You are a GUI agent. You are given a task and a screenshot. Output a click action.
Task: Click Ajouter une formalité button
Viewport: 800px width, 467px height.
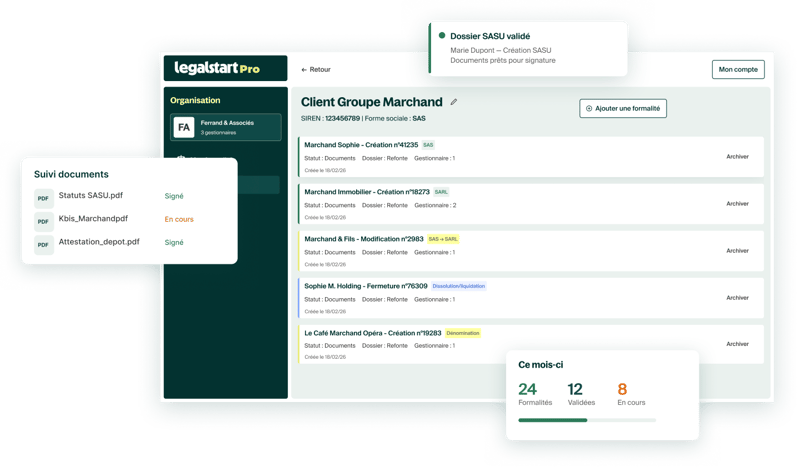622,108
